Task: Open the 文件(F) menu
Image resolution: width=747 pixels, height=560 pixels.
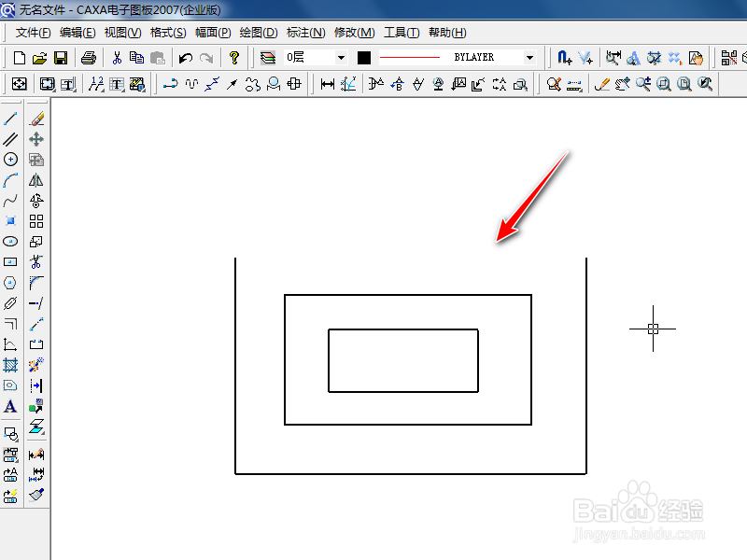Action: coord(33,33)
